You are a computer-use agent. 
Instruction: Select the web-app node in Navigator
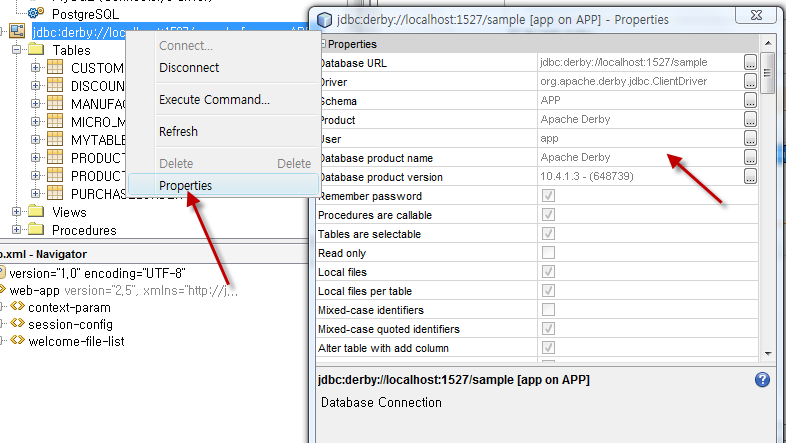pos(34,290)
